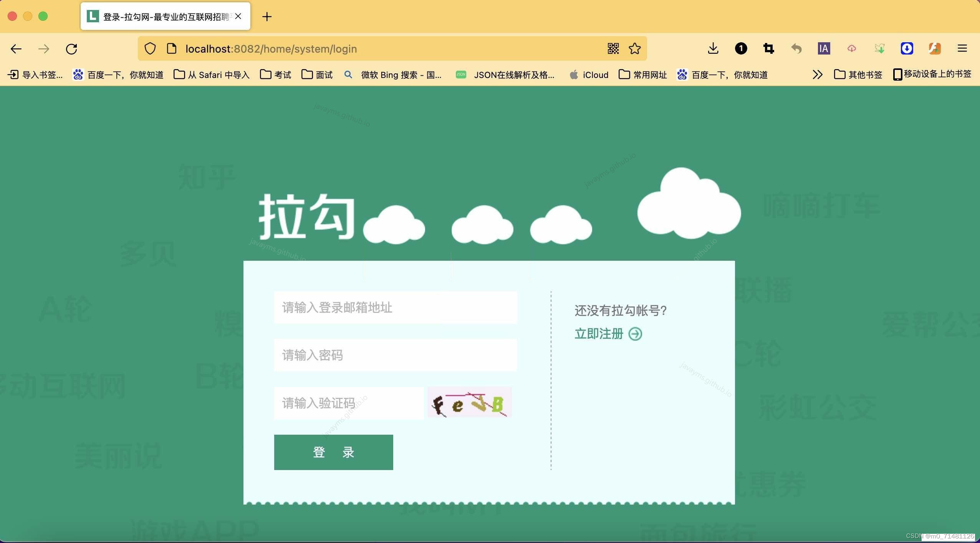Click the back navigation arrow

tap(16, 49)
